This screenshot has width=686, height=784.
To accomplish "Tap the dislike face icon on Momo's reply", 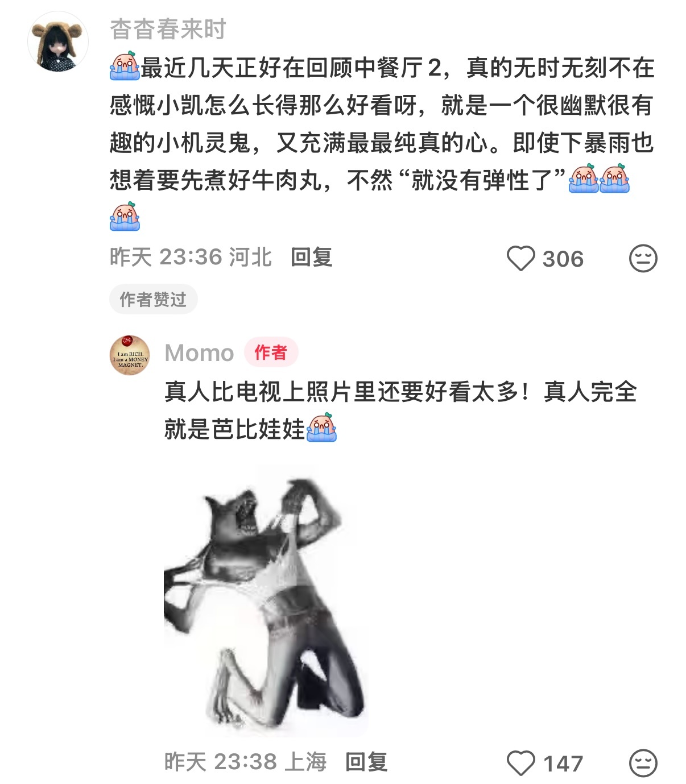I will (643, 763).
